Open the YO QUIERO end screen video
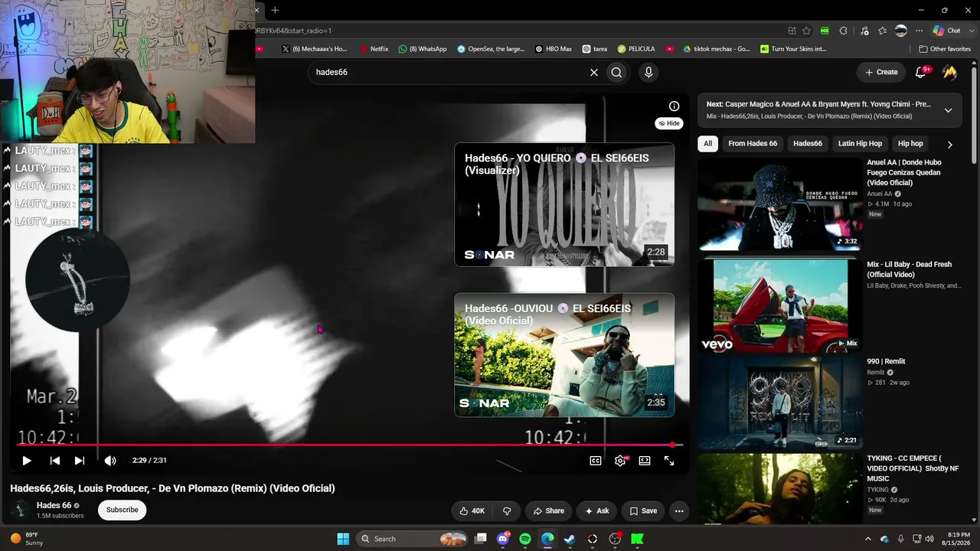 click(564, 204)
